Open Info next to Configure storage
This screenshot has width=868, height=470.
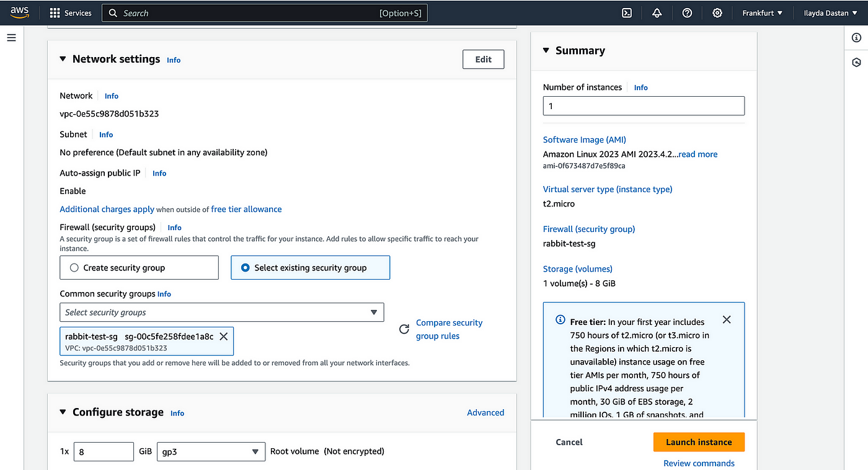click(177, 413)
